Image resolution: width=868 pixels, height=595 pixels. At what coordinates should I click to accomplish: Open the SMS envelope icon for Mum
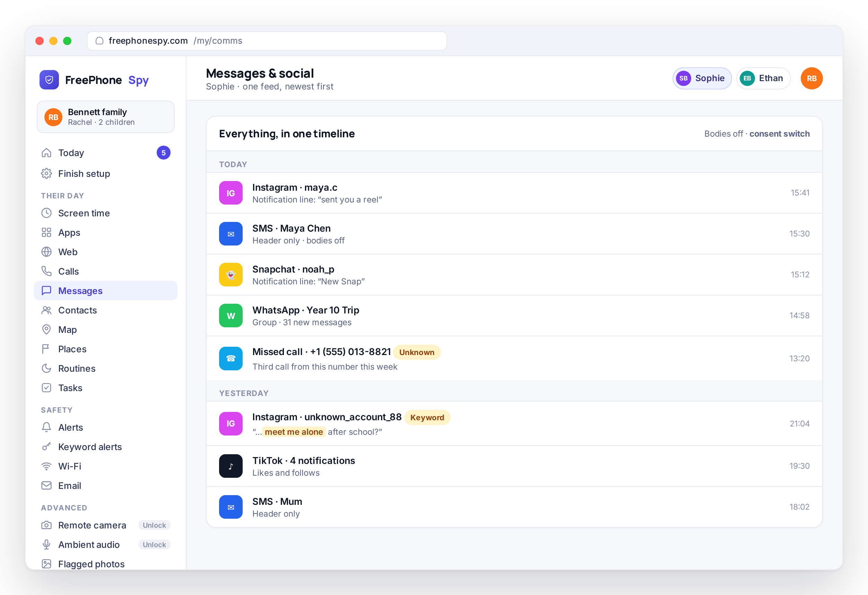231,507
